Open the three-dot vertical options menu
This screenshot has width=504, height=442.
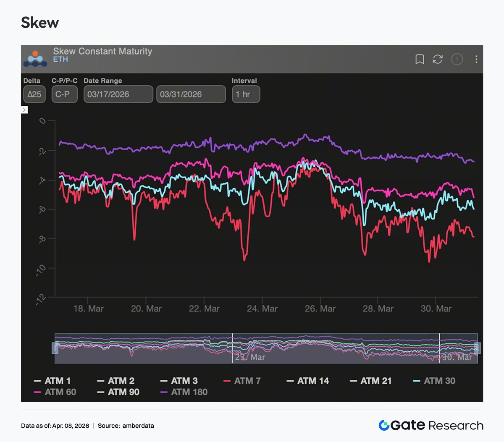(x=476, y=59)
